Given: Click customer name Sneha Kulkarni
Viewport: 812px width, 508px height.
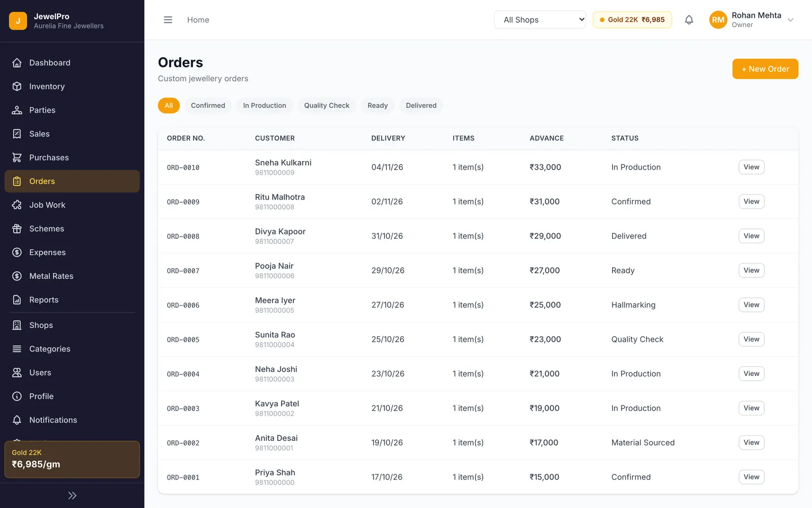Looking at the screenshot, I should click(x=283, y=163).
